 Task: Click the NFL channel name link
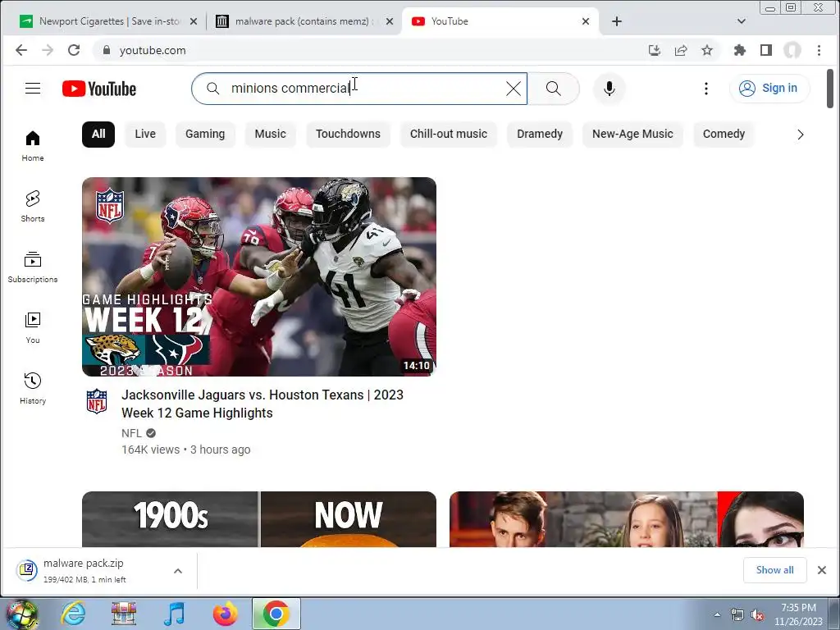(x=131, y=433)
